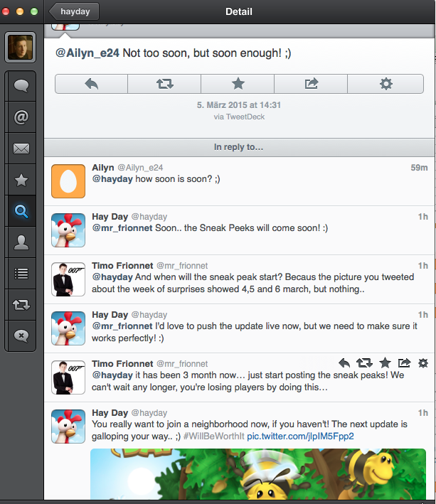Open the Retweets sidebar icon
The width and height of the screenshot is (436, 504).
click(x=21, y=304)
